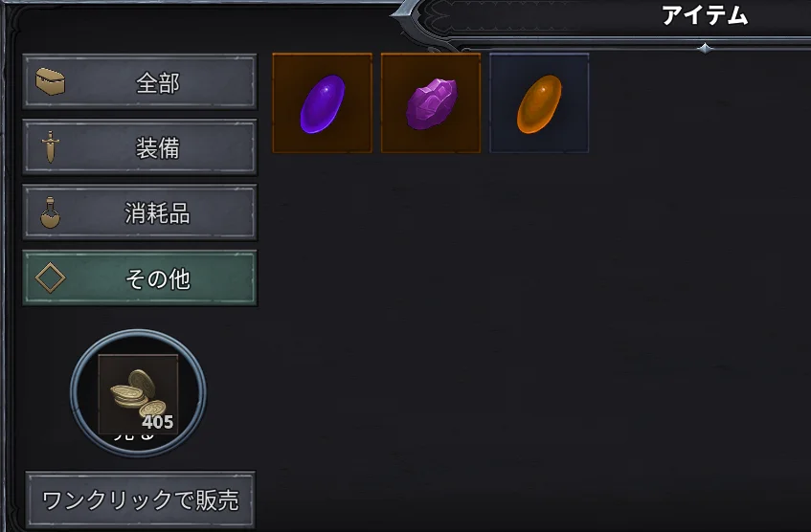Image resolution: width=811 pixels, height=532 pixels.
Task: Click the small diamond marker under アイテム header
Action: (x=705, y=49)
